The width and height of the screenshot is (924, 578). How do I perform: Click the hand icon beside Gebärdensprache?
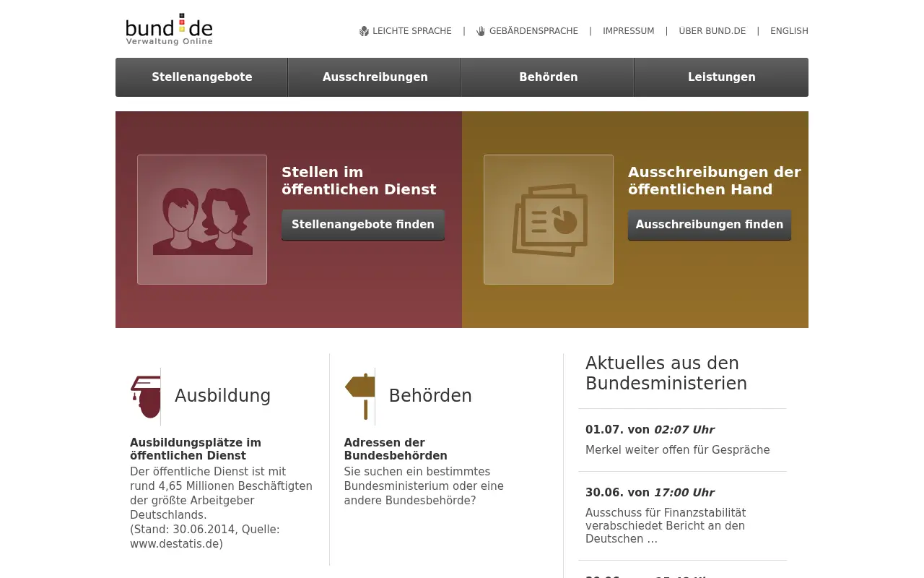(x=481, y=31)
